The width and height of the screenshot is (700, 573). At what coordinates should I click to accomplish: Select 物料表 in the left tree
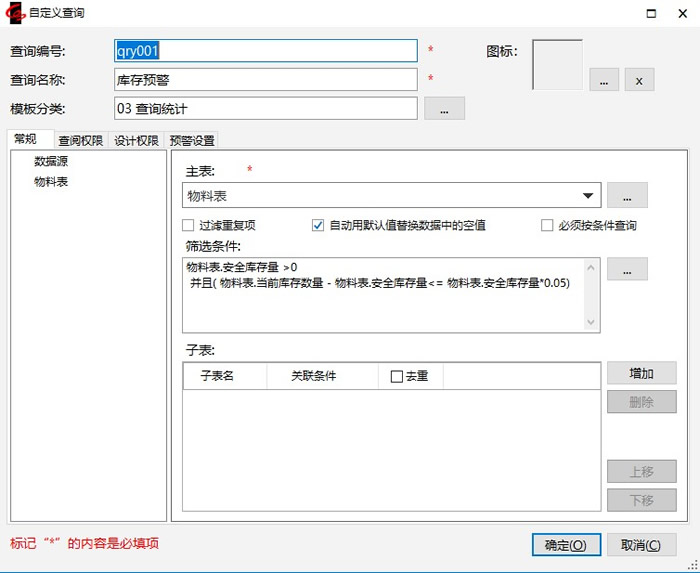click(51, 182)
